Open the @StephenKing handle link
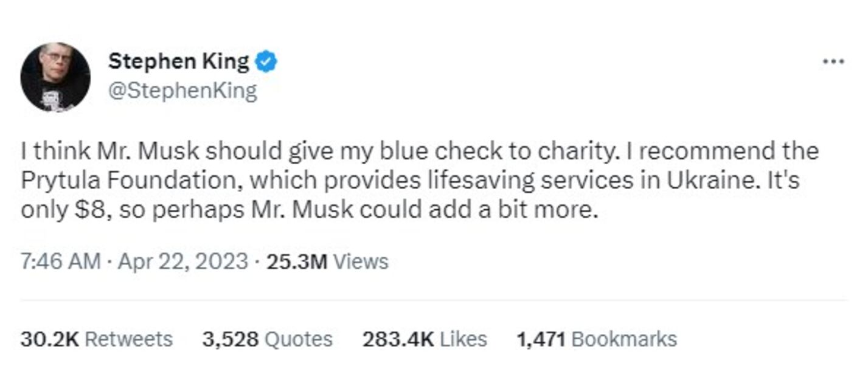 tap(182, 91)
